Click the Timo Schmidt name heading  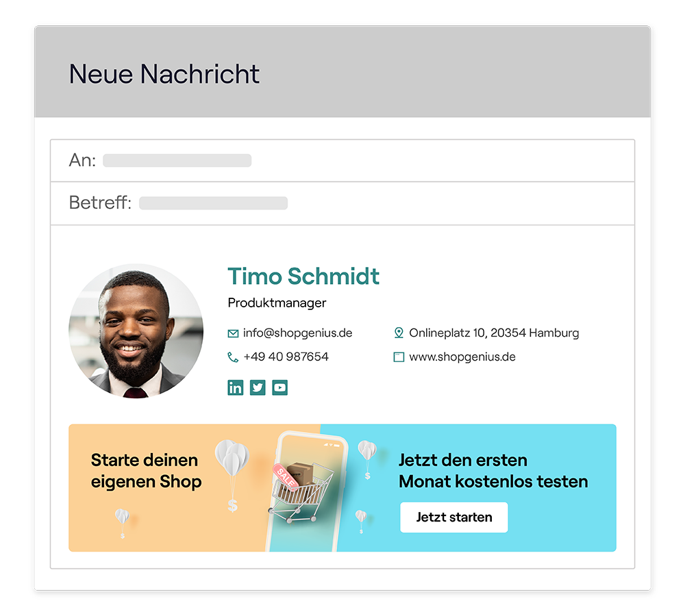303,277
